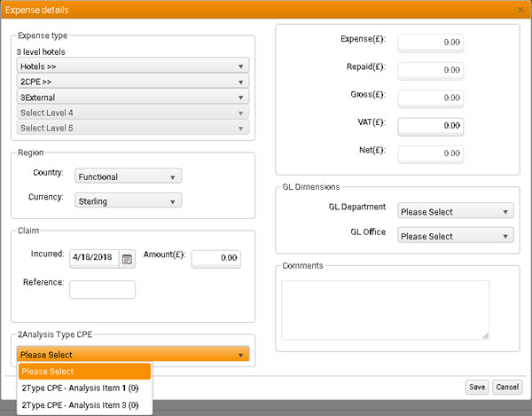Open the Country dropdown showing Functional

click(x=129, y=177)
